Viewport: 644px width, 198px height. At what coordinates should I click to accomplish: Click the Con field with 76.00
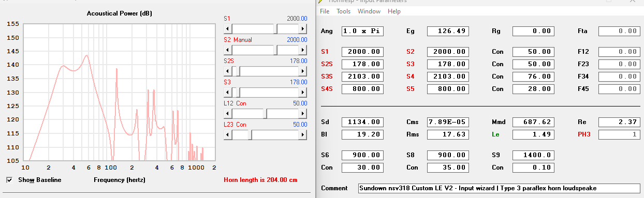[533, 77]
